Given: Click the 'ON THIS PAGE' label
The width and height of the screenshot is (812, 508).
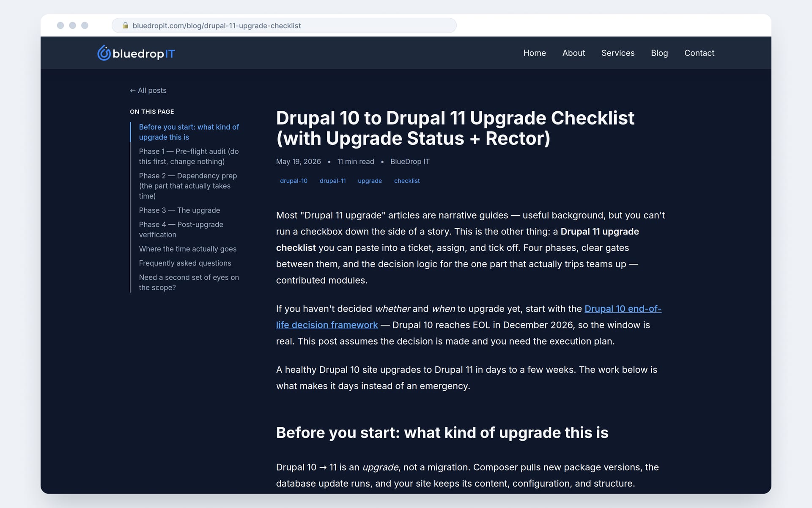Looking at the screenshot, I should click(x=152, y=112).
